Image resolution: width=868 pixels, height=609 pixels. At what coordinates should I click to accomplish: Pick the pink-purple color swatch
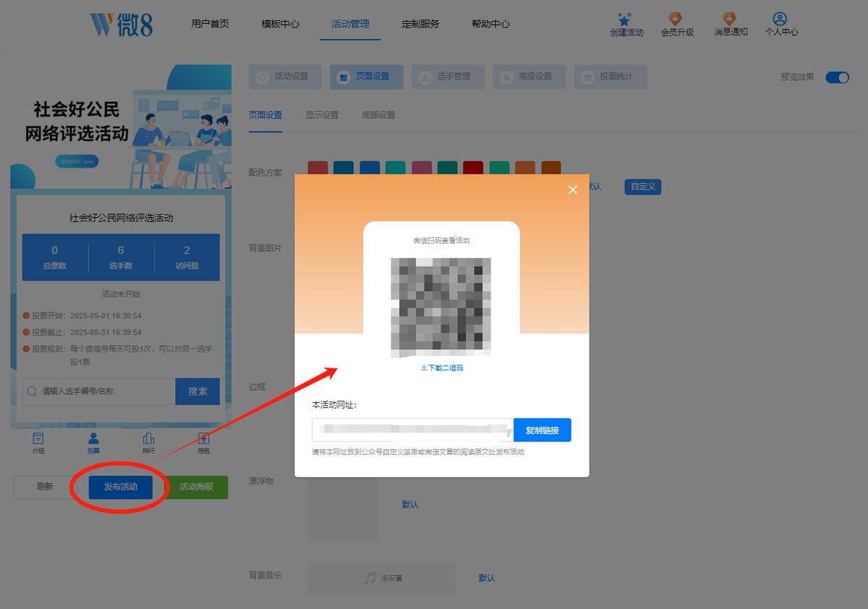click(x=422, y=168)
